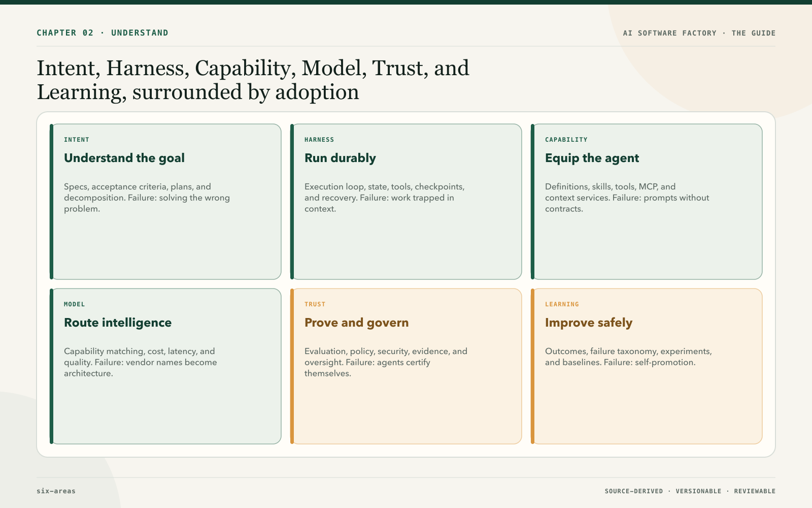Click the description starting 'Definitions, skills, tools'
812x508 pixels.
tap(627, 198)
